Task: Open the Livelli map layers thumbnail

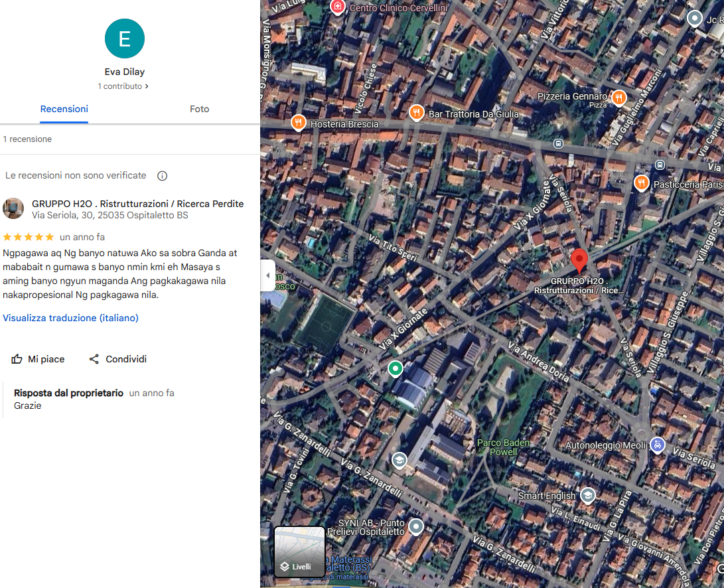Action: [300, 552]
